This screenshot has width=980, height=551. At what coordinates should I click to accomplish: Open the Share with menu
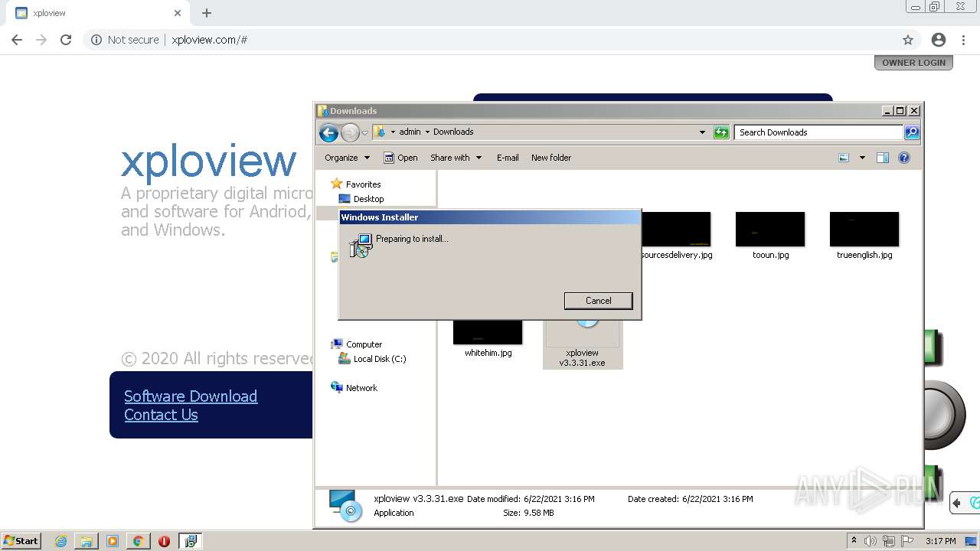click(456, 158)
